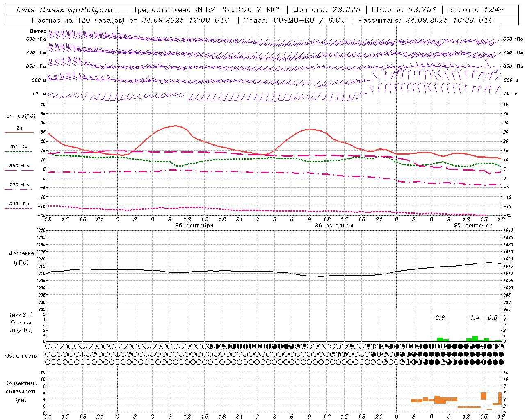This screenshot has width=525, height=420.
Task: Click the '(мм/1ч.)' precipitation unit label
Action: [x=21, y=330]
